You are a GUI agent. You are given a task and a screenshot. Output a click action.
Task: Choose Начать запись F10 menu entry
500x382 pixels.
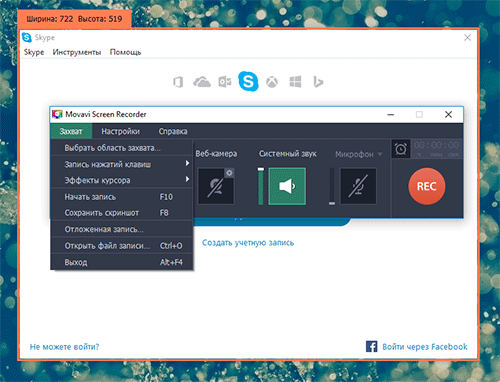pyautogui.click(x=122, y=197)
